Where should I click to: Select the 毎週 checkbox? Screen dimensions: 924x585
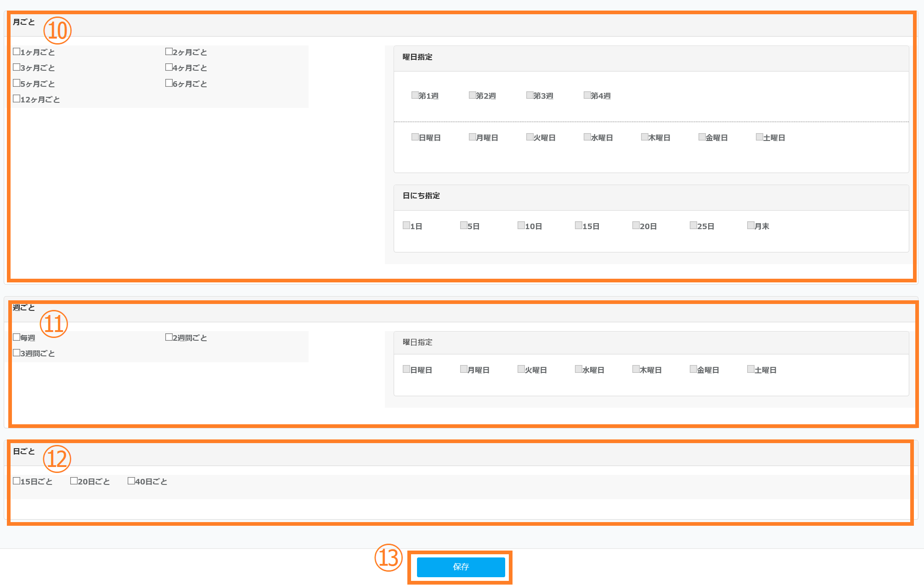click(x=17, y=337)
